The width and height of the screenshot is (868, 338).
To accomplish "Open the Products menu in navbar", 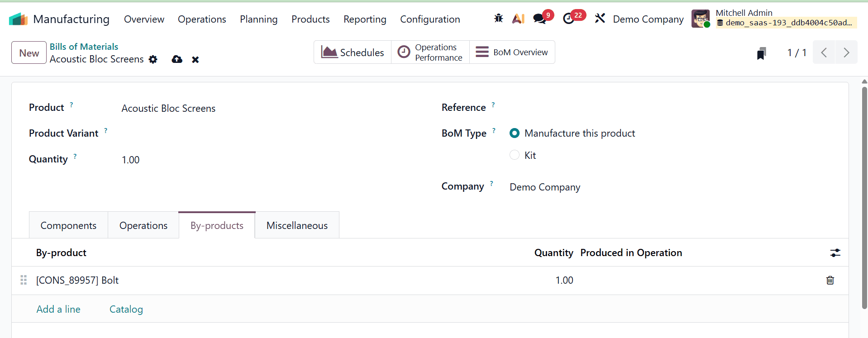I will pyautogui.click(x=310, y=19).
